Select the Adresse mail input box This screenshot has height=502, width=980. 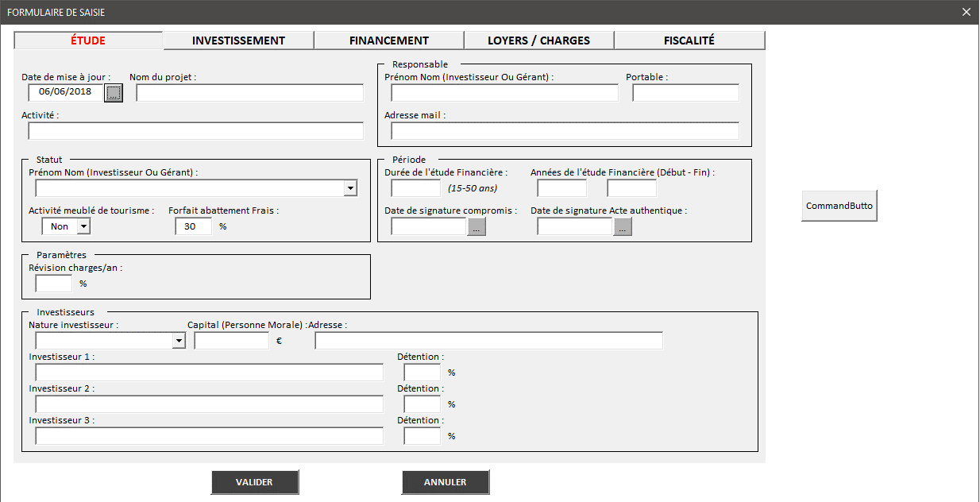click(x=565, y=131)
